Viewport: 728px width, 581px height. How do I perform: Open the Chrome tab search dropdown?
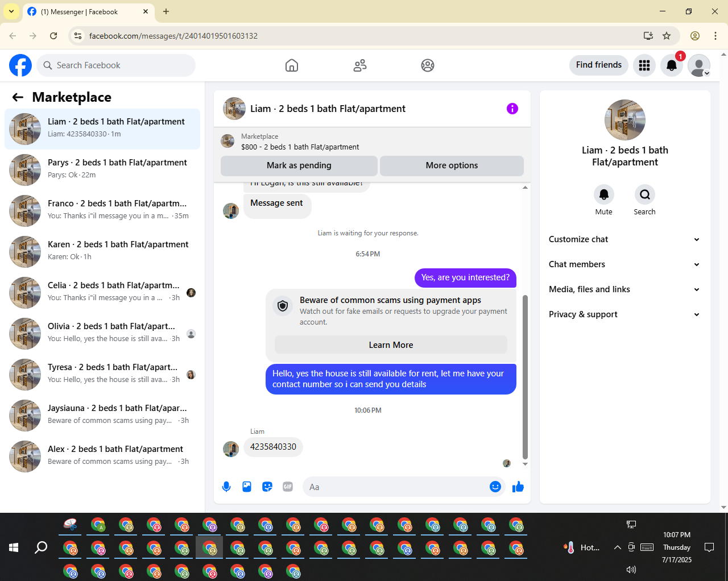click(11, 11)
